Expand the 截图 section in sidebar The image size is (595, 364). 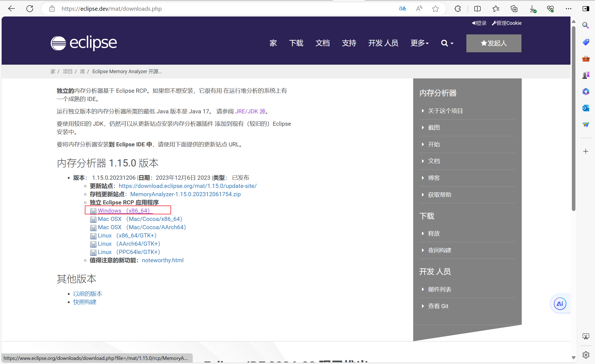point(434,127)
